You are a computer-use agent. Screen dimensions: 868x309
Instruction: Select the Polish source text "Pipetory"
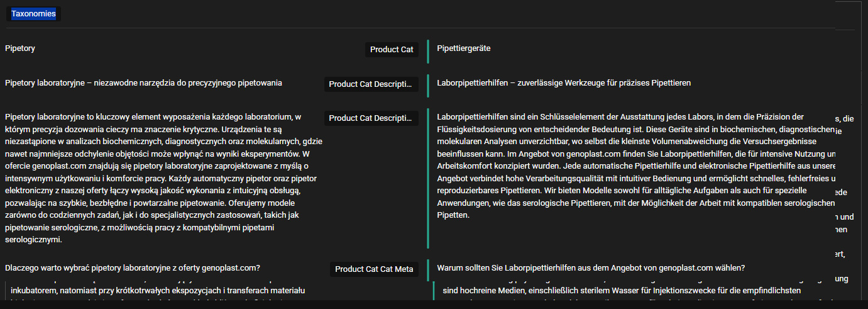[x=20, y=48]
